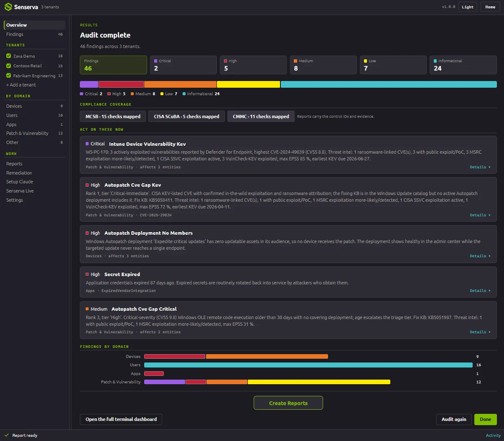Toggle the Contoso Retail tenant checkbox

[8, 66]
